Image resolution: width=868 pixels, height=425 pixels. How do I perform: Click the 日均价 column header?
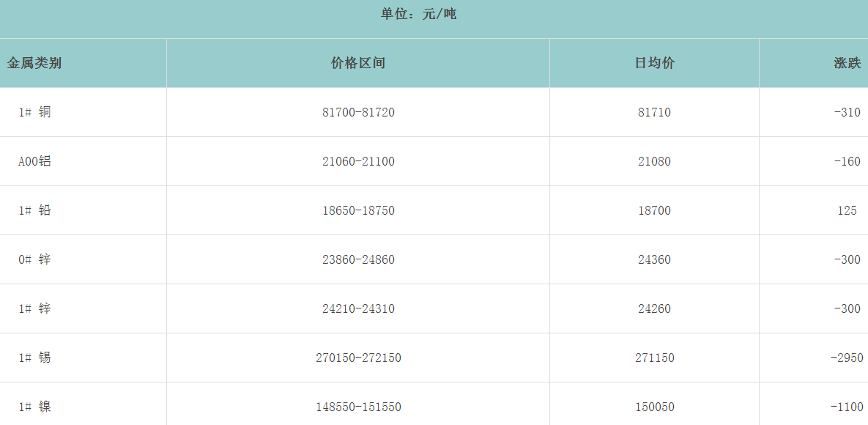[x=654, y=63]
